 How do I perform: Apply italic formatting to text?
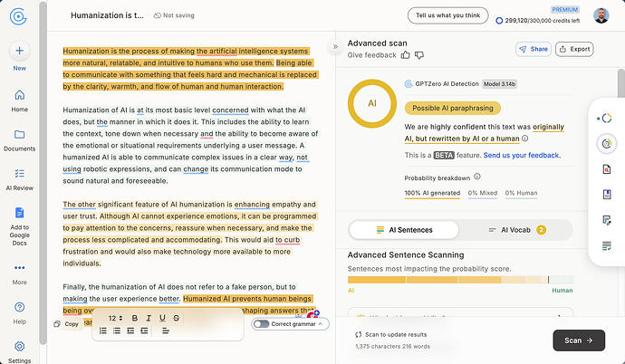(x=149, y=318)
